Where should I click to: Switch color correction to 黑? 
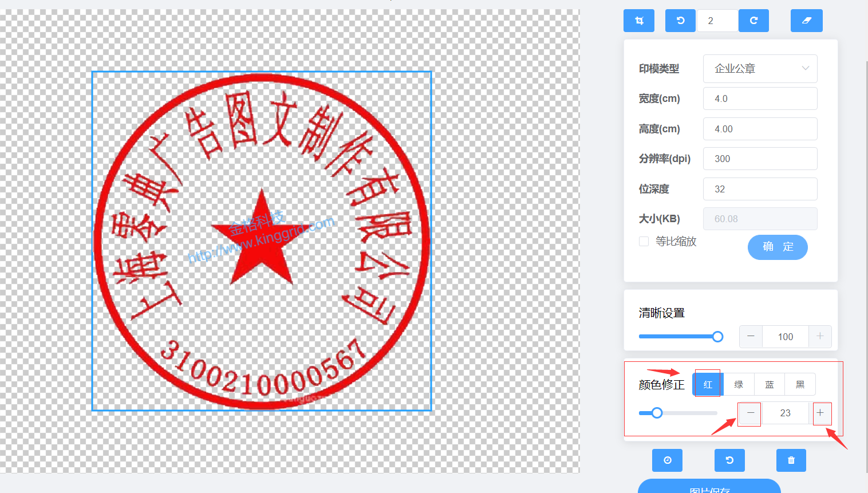tap(800, 385)
